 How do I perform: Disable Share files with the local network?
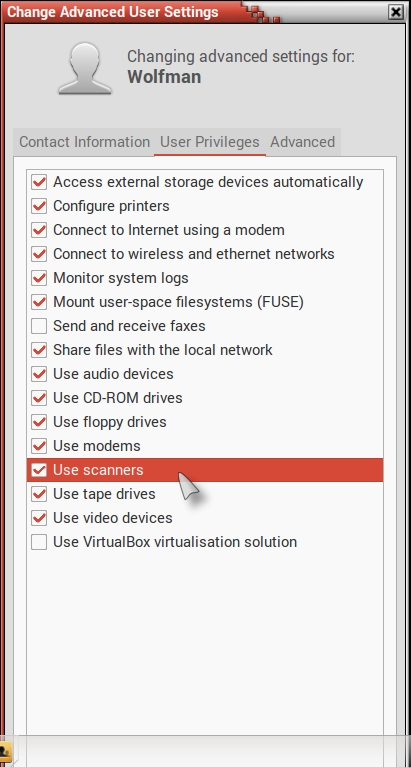click(39, 350)
